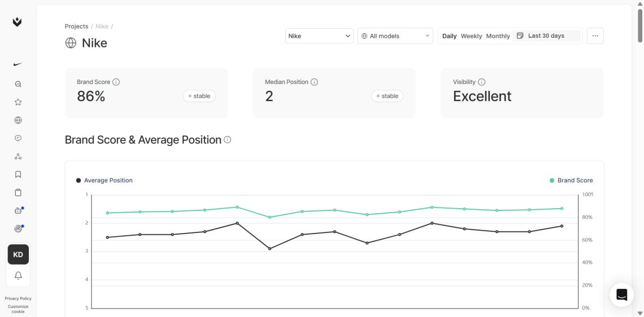The height and width of the screenshot is (317, 644).
Task: Click the Brand Score & Average Position info icon
Action: 227,140
